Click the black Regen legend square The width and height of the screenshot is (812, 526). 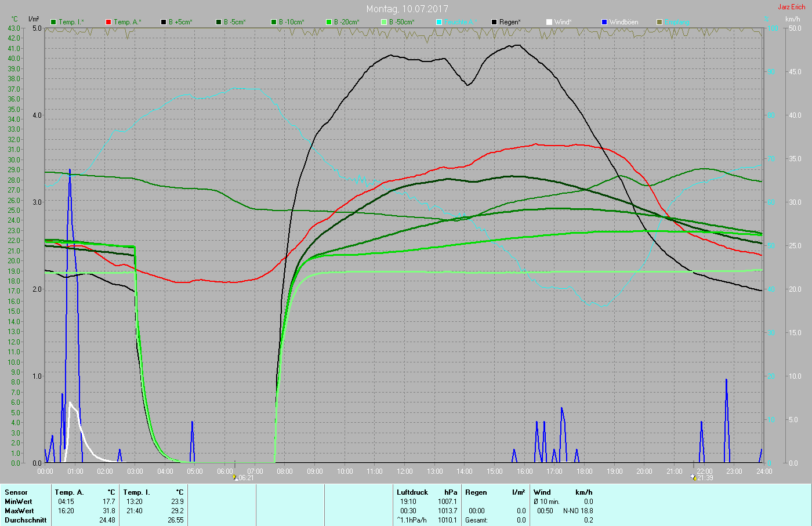[x=494, y=22]
